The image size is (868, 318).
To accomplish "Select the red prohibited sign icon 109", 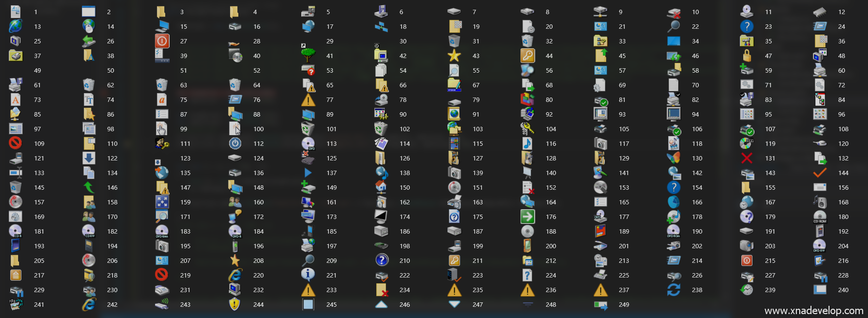I will pos(16,143).
